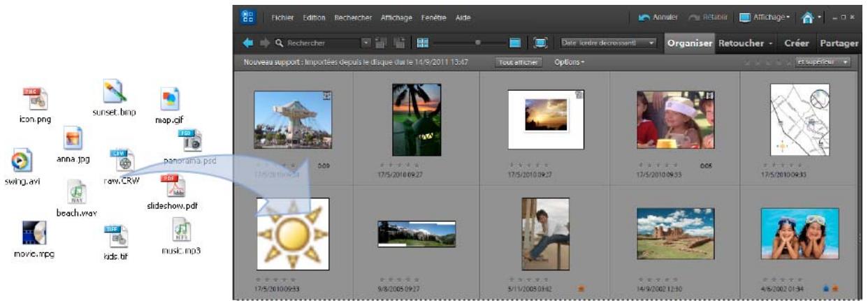Go back with the blue left arrow
This screenshot has width=868, height=301.
pos(248,43)
